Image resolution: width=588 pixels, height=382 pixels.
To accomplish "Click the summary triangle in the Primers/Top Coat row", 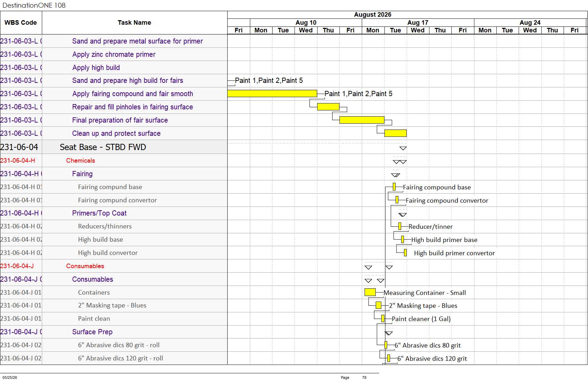I will point(403,215).
